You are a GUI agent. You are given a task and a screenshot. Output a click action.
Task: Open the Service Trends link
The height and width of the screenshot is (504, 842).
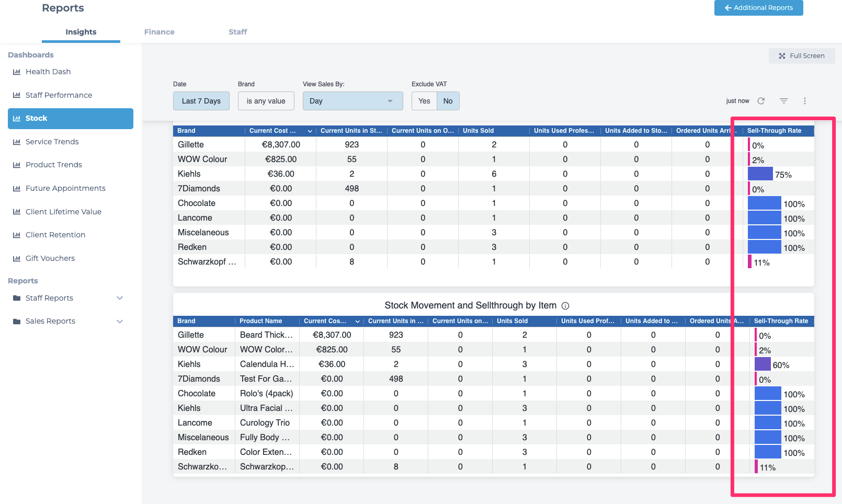[52, 142]
